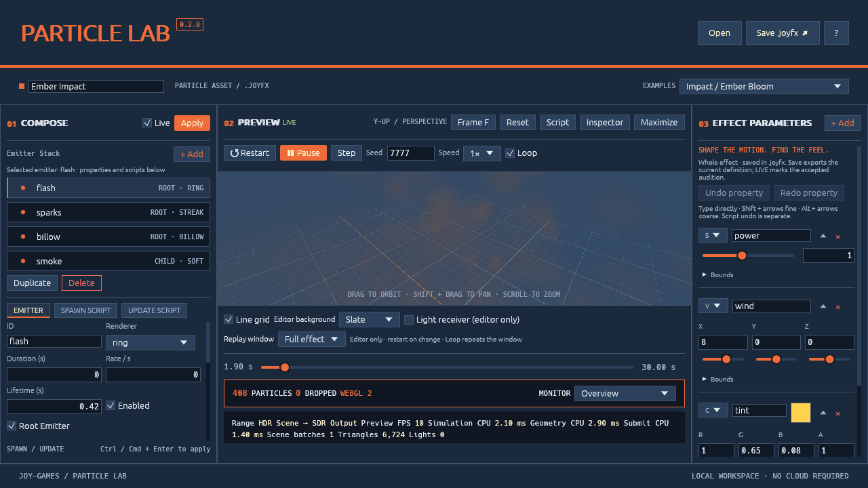Click the Apply button

pyautogui.click(x=192, y=123)
